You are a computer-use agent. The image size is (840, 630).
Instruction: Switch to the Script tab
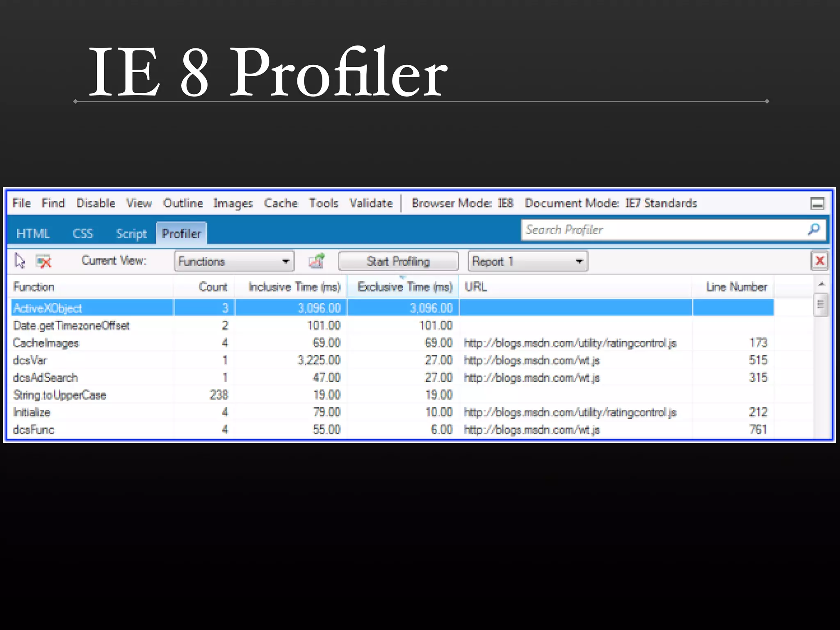tap(131, 233)
